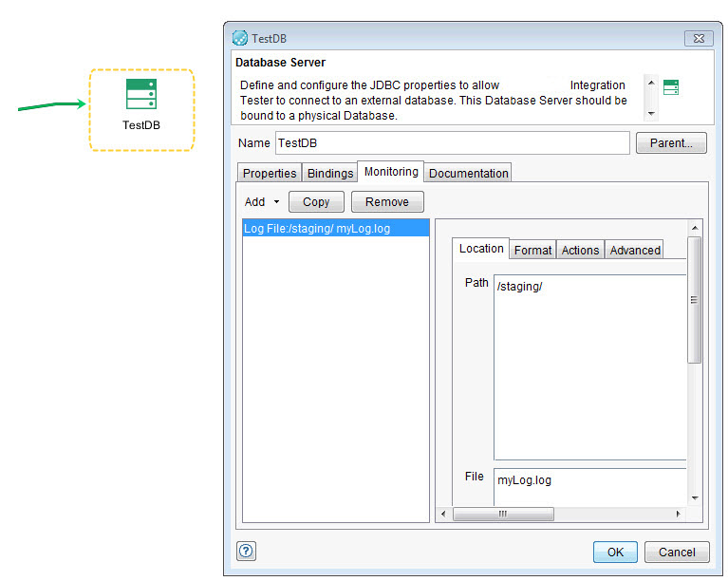
Task: Click the Location panel scroll up arrow
Action: pyautogui.click(x=695, y=228)
